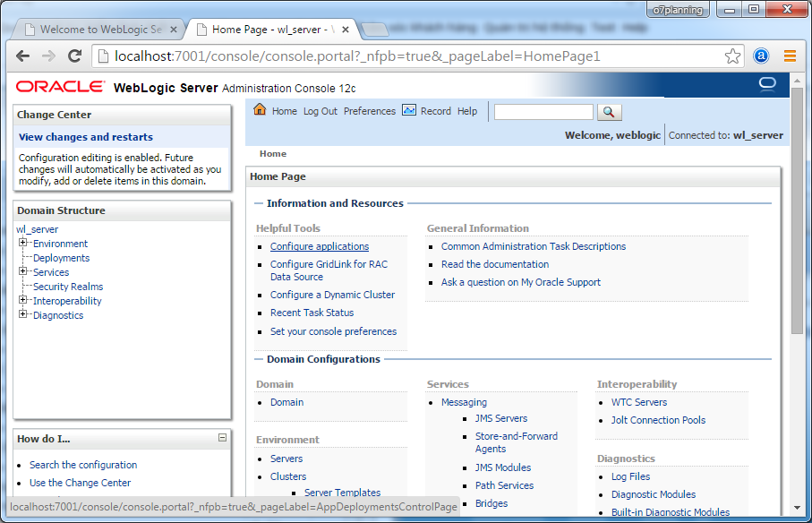The image size is (812, 523).
Task: Open the Clusters link
Action: point(288,476)
